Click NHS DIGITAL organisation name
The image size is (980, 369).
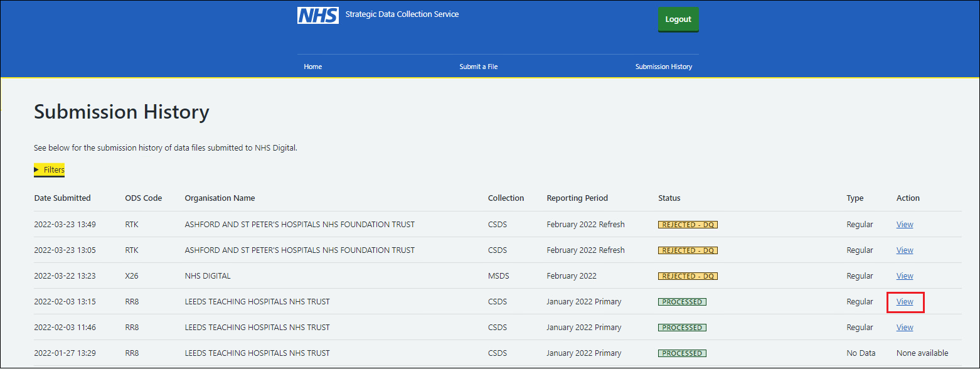click(208, 276)
